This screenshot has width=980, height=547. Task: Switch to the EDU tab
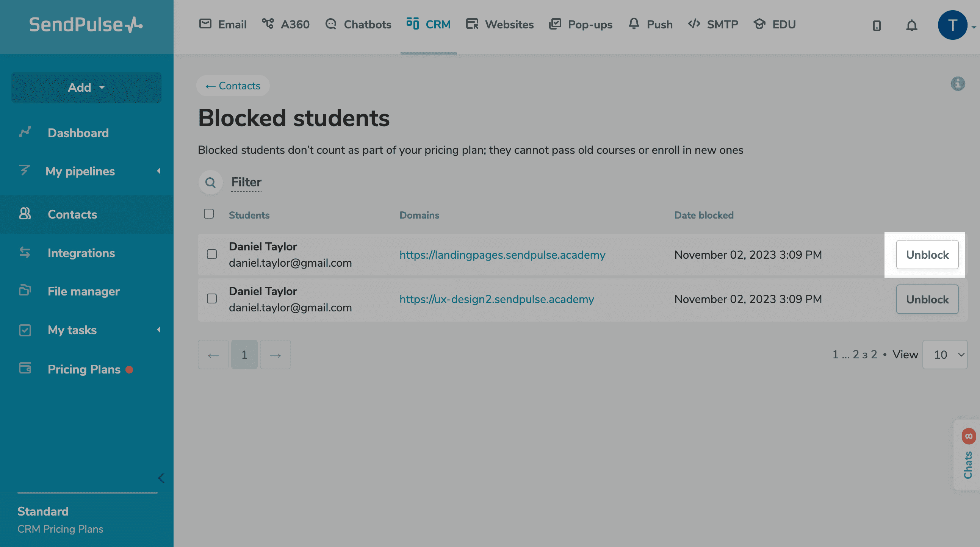click(775, 25)
